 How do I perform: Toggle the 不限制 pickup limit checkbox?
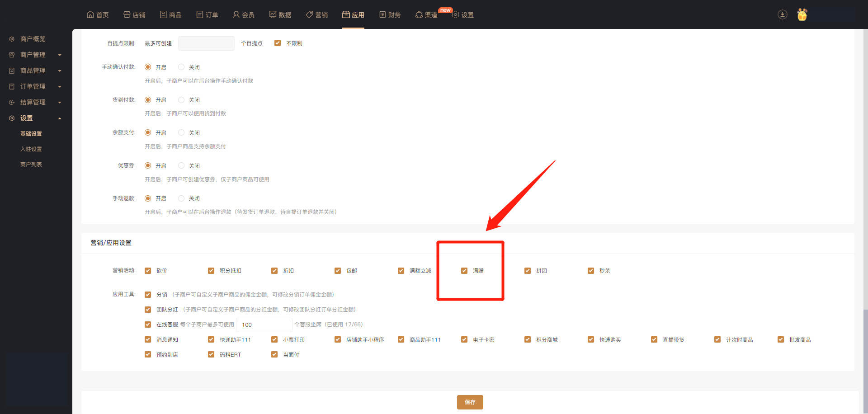point(278,43)
